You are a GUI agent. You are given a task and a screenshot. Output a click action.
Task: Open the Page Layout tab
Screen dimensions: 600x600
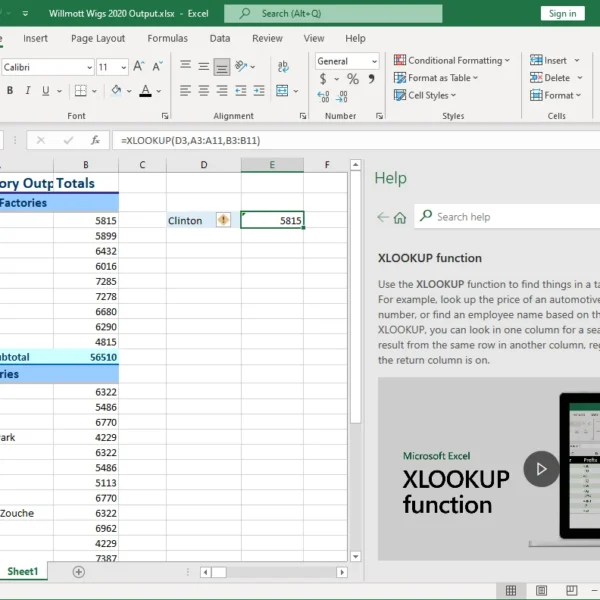(x=98, y=38)
